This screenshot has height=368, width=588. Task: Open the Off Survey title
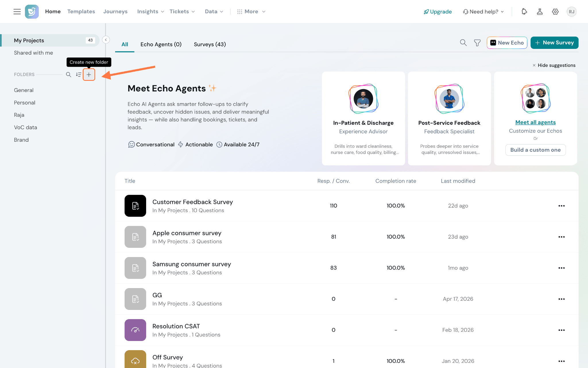167,357
